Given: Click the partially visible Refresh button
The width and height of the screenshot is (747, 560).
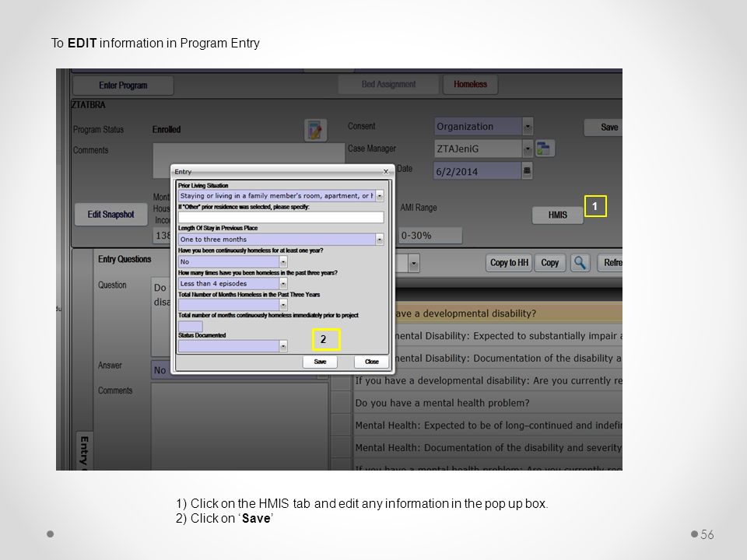Looking at the screenshot, I should point(610,262).
